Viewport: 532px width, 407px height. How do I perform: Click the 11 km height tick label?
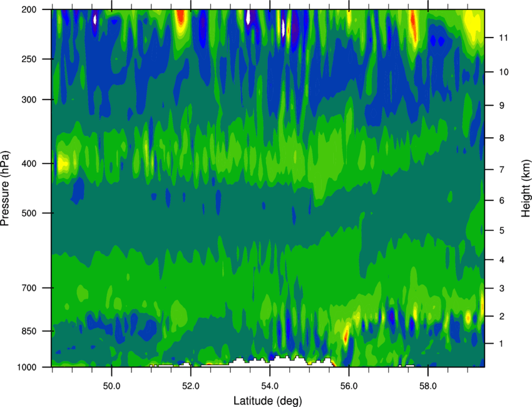point(504,38)
